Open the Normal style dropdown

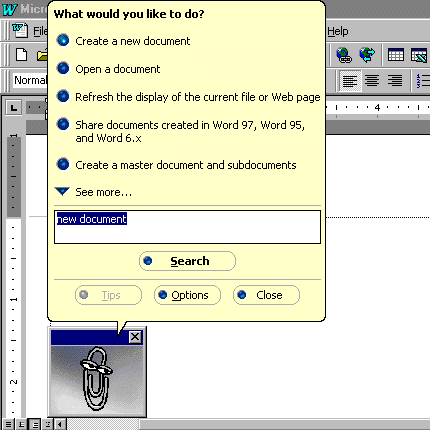[30, 80]
